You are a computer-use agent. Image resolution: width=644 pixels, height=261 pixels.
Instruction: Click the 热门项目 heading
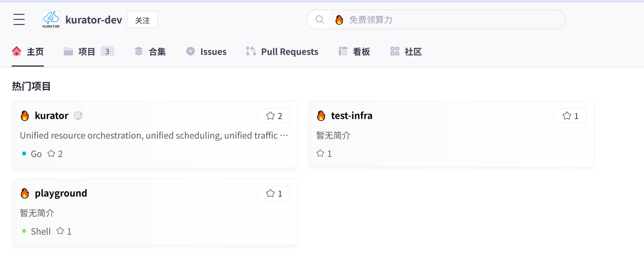coord(32,86)
